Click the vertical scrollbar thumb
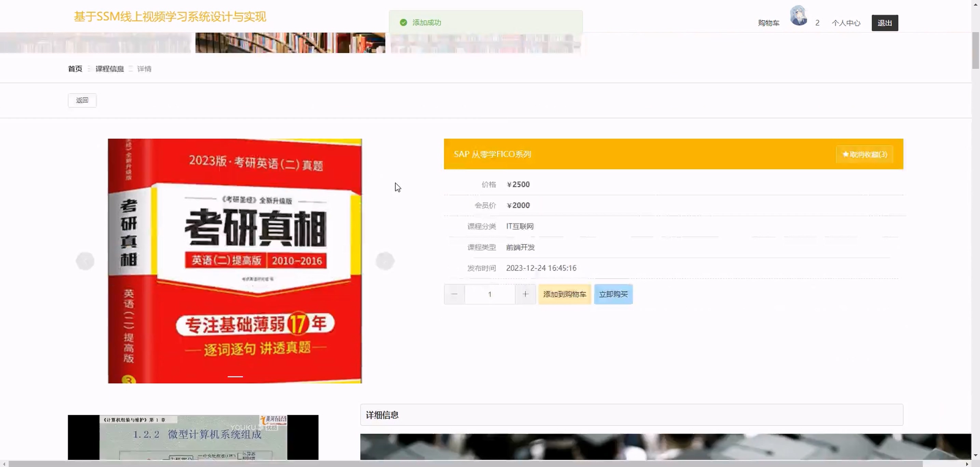The image size is (980, 467). [976, 51]
